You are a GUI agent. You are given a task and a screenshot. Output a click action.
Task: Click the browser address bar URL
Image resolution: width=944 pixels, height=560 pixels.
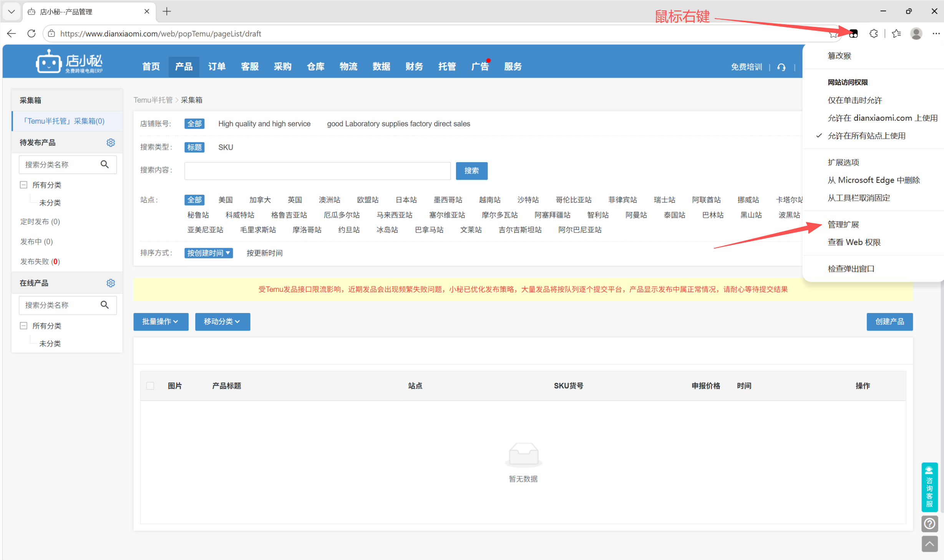coord(161,33)
